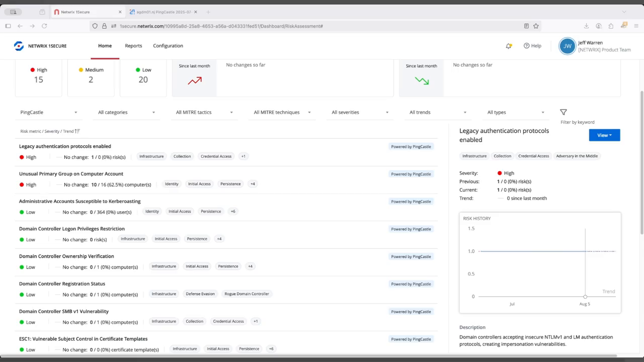Toggle the browser sidebar icon
This screenshot has width=644, height=362.
pos(8,26)
